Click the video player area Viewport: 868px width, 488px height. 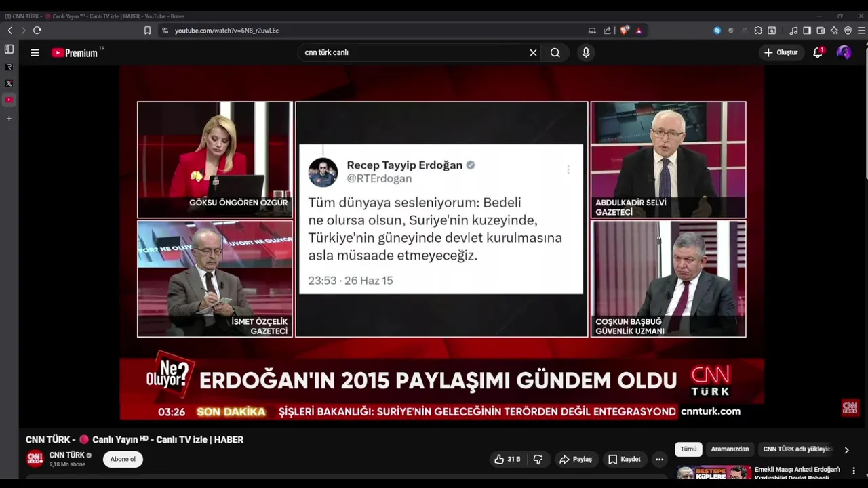442,243
